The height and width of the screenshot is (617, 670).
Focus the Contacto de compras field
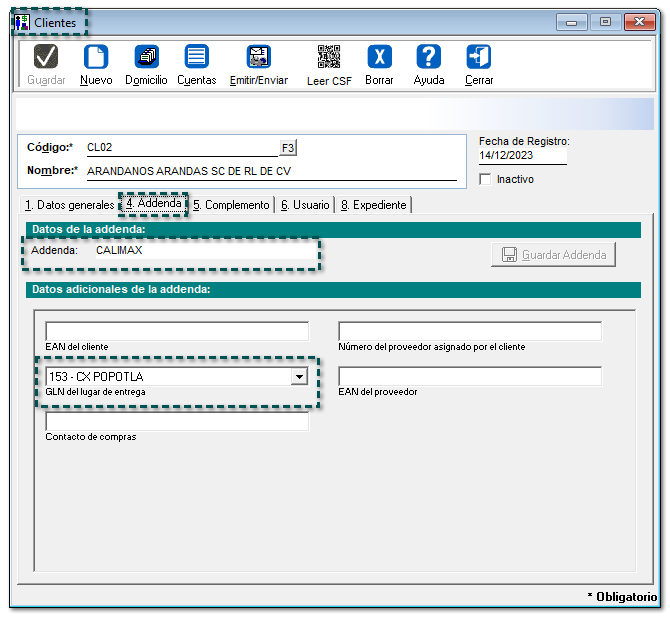[177, 422]
